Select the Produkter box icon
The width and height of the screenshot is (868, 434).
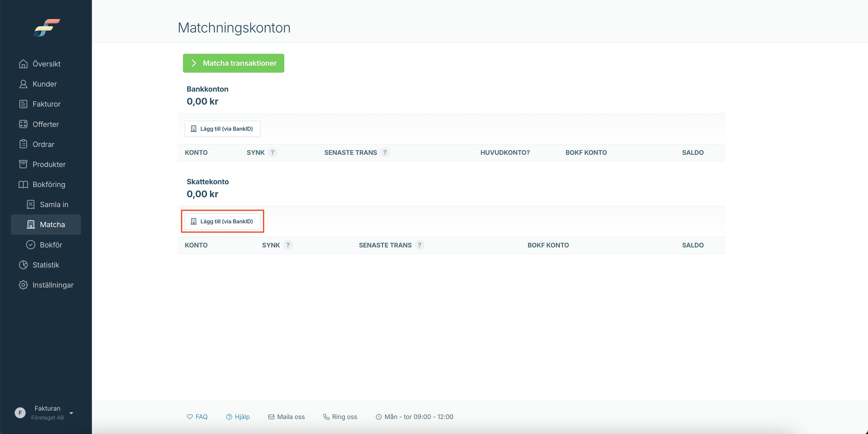(x=23, y=164)
